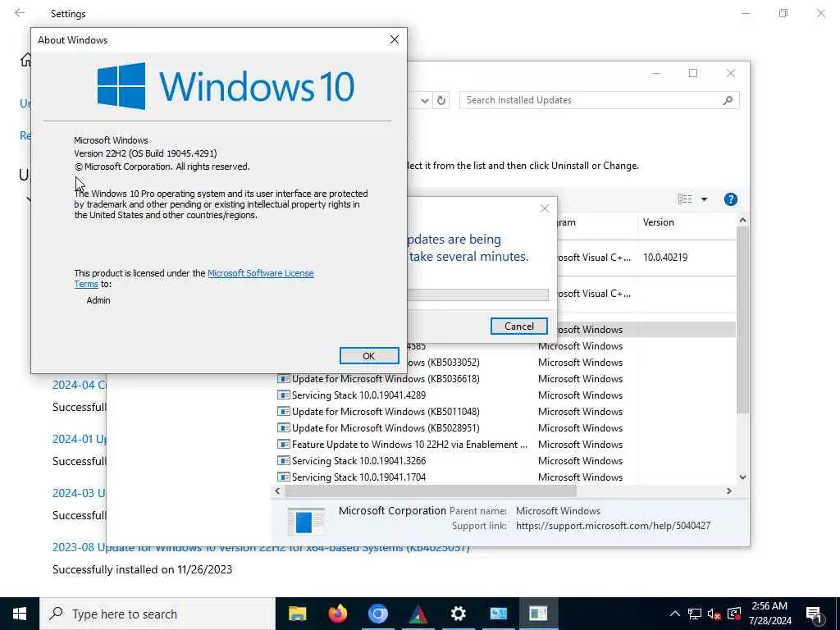Switch to Control Panel taskbar icon

498,614
